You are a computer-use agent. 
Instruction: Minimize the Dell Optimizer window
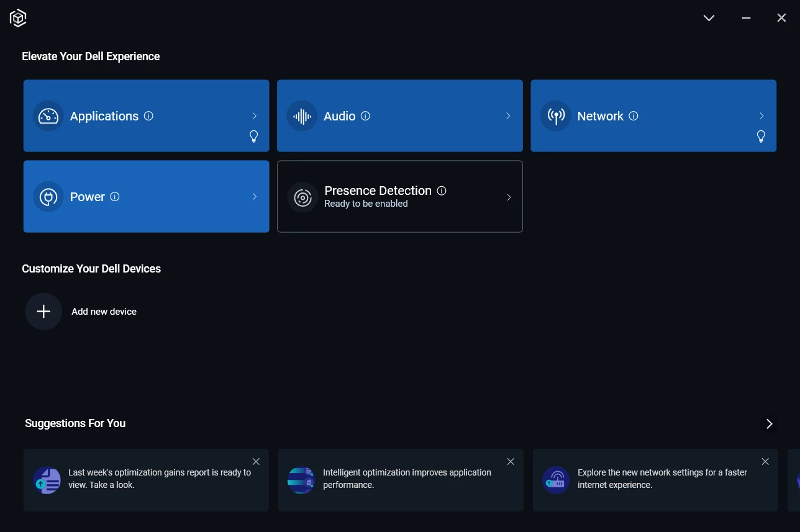(x=747, y=18)
